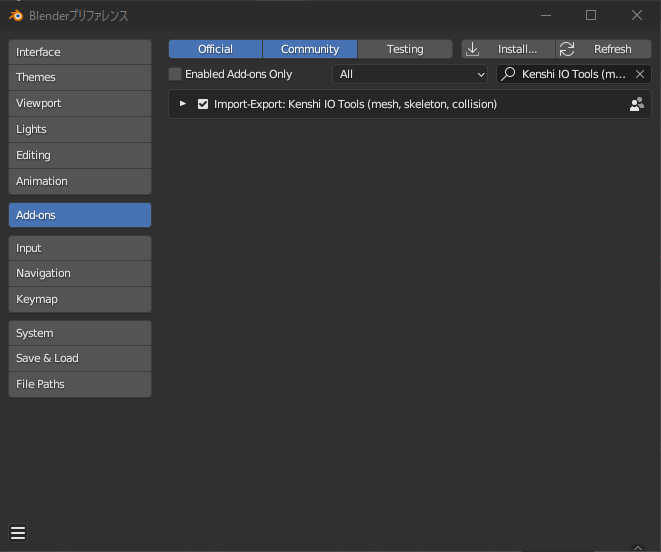The width and height of the screenshot is (661, 552).
Task: Select the File Paths section
Action: click(80, 384)
